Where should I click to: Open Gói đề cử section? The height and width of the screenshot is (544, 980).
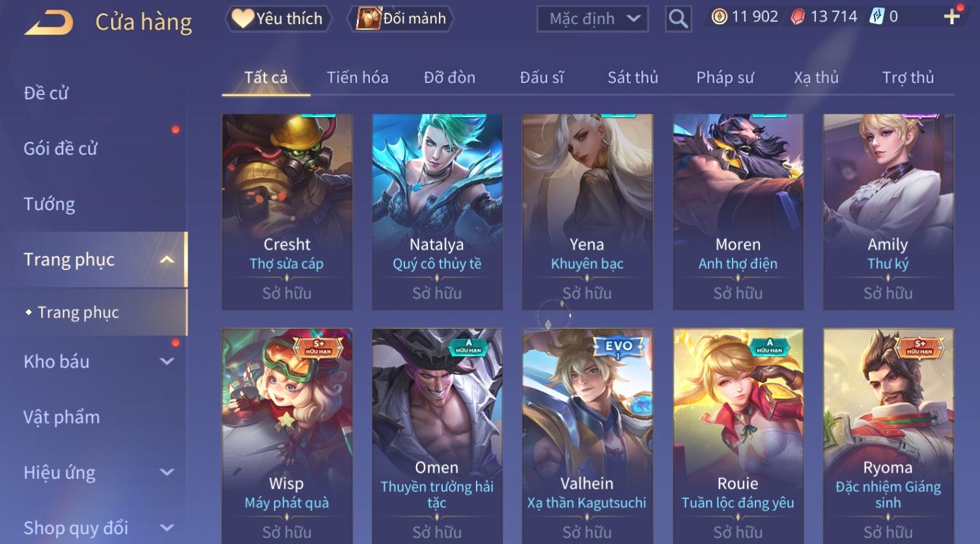60,149
